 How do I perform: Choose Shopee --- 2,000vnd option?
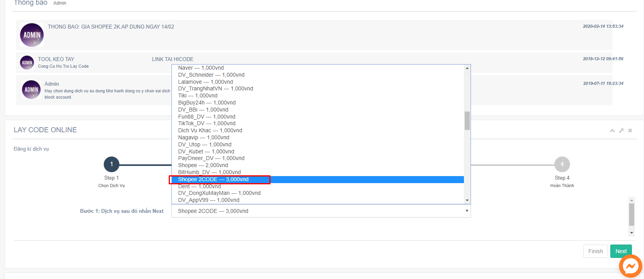point(318,165)
